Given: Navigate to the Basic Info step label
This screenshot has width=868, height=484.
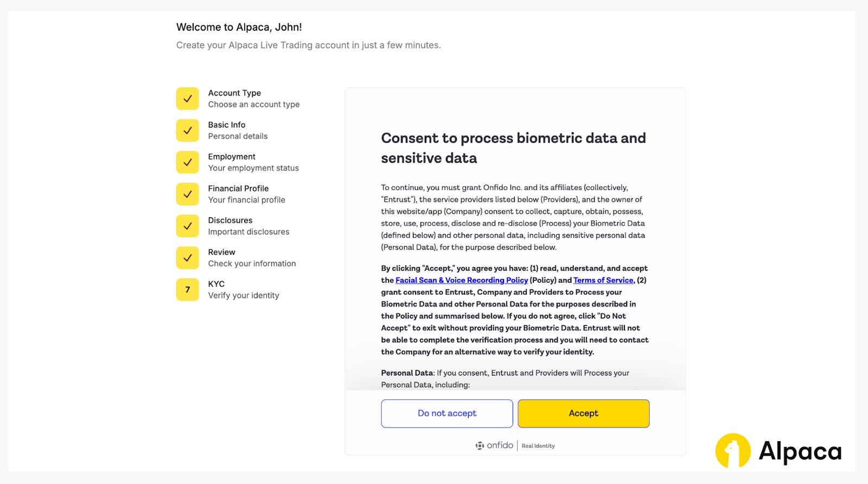Looking at the screenshot, I should click(x=227, y=125).
